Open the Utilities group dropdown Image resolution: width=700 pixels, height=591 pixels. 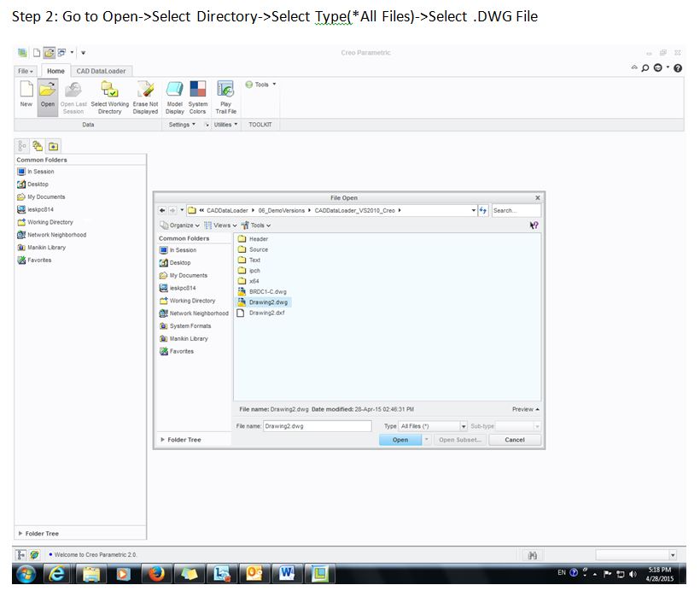pos(226,125)
